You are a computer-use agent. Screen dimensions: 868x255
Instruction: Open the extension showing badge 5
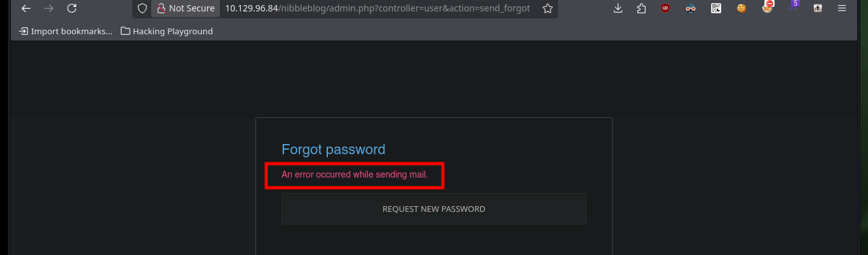coord(792,7)
